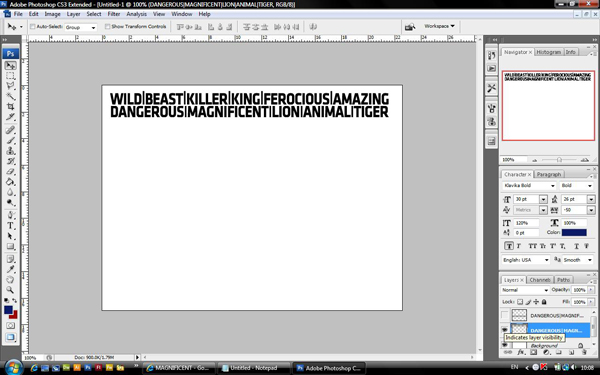Show the hidden top DANGEROUS text layer
The width and height of the screenshot is (600, 375).
505,315
